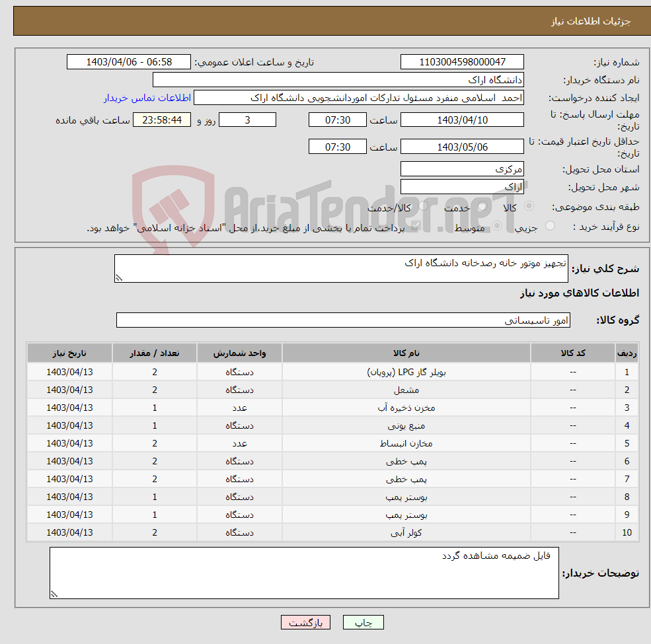Screen dimensions: 651x644
Task: Click the resize handle of buyer notes area
Action: click(54, 594)
